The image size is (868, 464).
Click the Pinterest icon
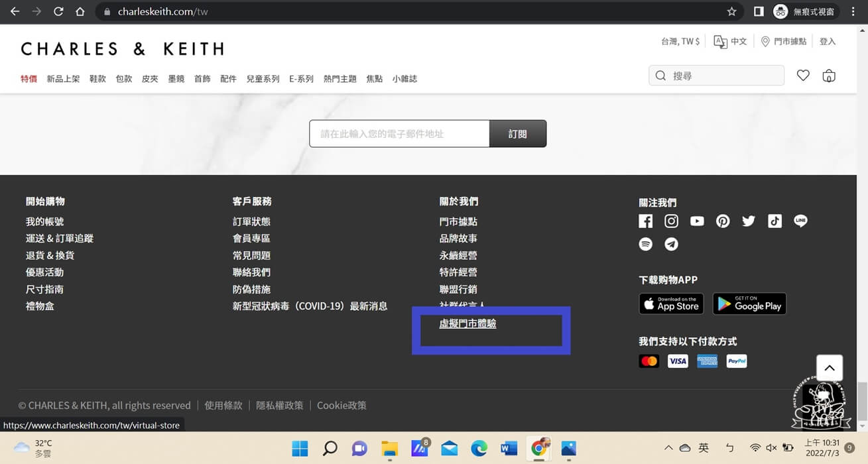click(x=723, y=221)
